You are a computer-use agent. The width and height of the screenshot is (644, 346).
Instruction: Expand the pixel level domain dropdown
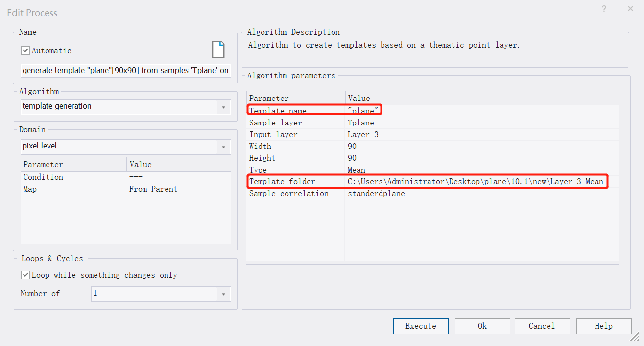coord(223,147)
